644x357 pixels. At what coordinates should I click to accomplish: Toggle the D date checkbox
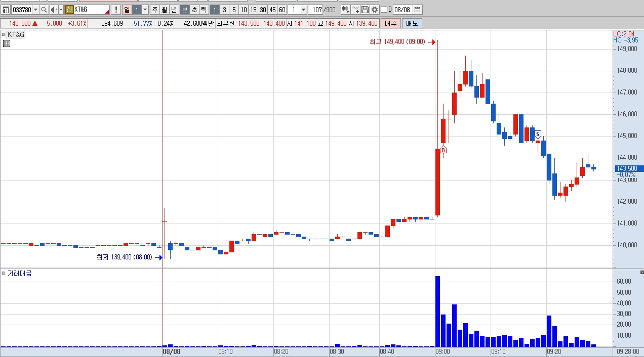(x=384, y=10)
